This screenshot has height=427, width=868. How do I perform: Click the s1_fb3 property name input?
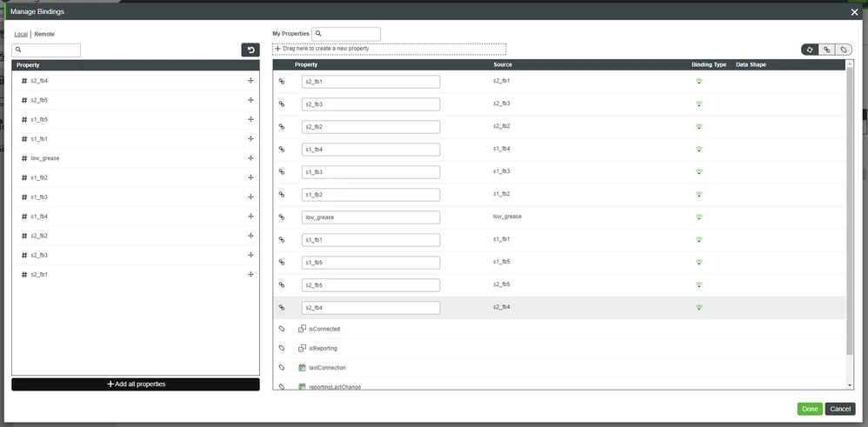tap(371, 172)
